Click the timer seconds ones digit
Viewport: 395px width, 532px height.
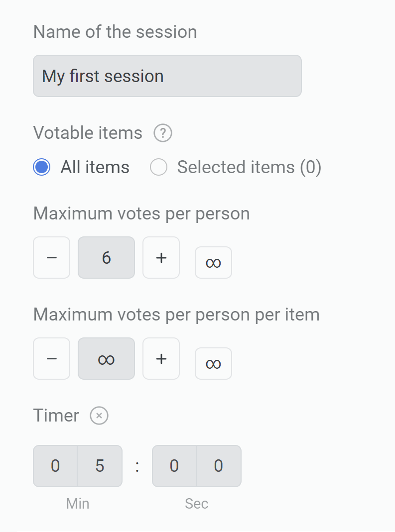tap(219, 466)
